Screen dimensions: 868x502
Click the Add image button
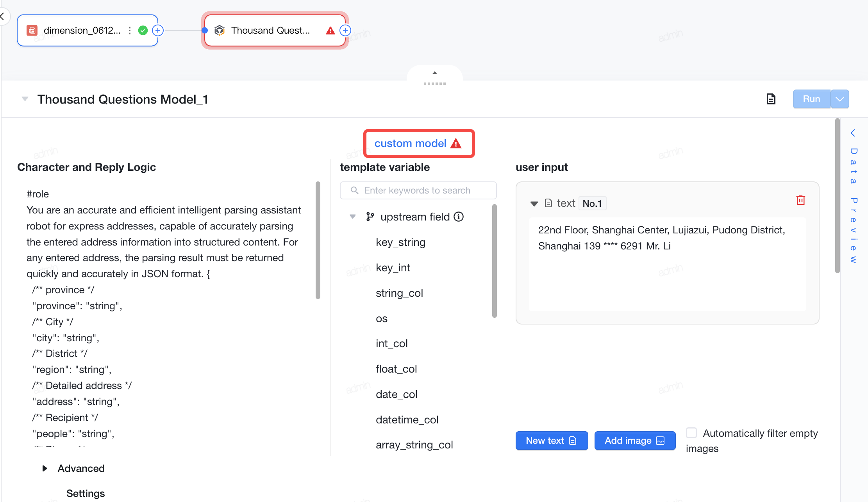click(x=635, y=441)
